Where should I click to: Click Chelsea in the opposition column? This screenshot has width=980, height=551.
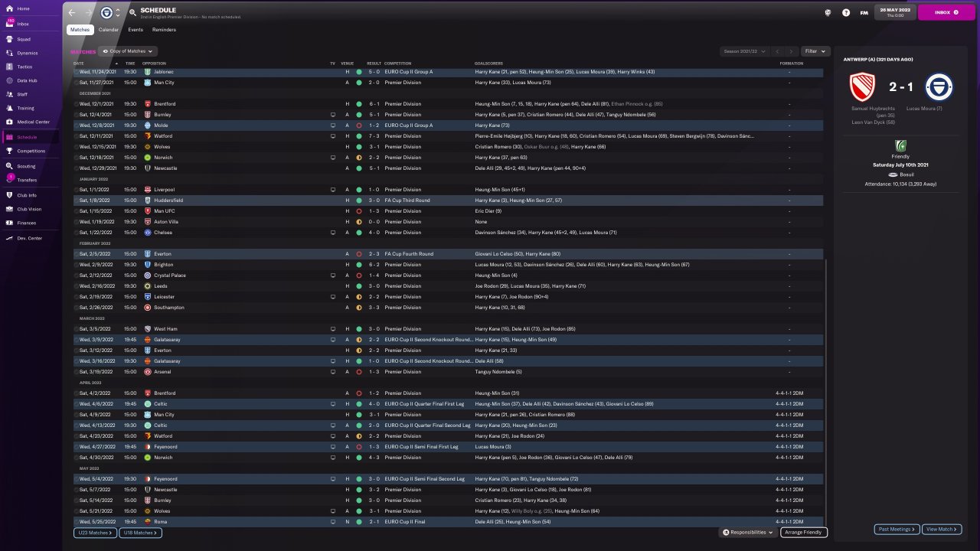[x=162, y=233]
